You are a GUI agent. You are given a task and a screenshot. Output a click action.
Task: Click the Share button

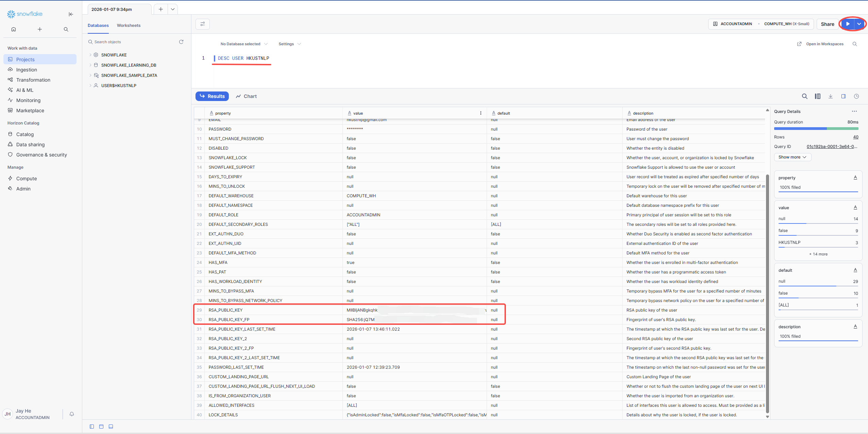[x=828, y=24]
